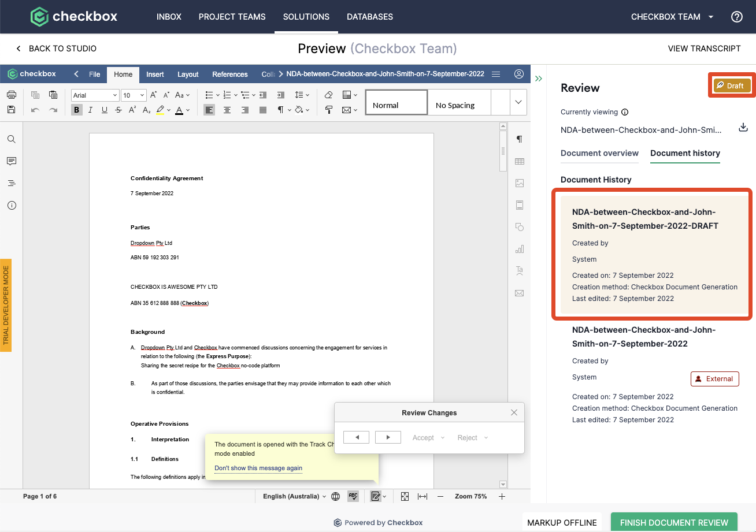Open paragraph settings in right sidebar
Viewport: 756px width, 532px height.
[x=519, y=139]
